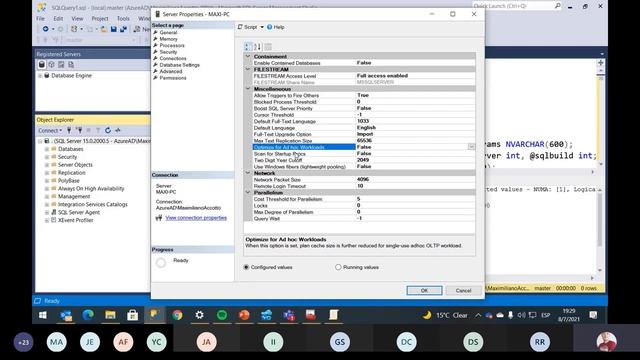Collapse the Parallelism category
Image resolution: width=640 pixels, height=360 pixels.
coord(248,192)
